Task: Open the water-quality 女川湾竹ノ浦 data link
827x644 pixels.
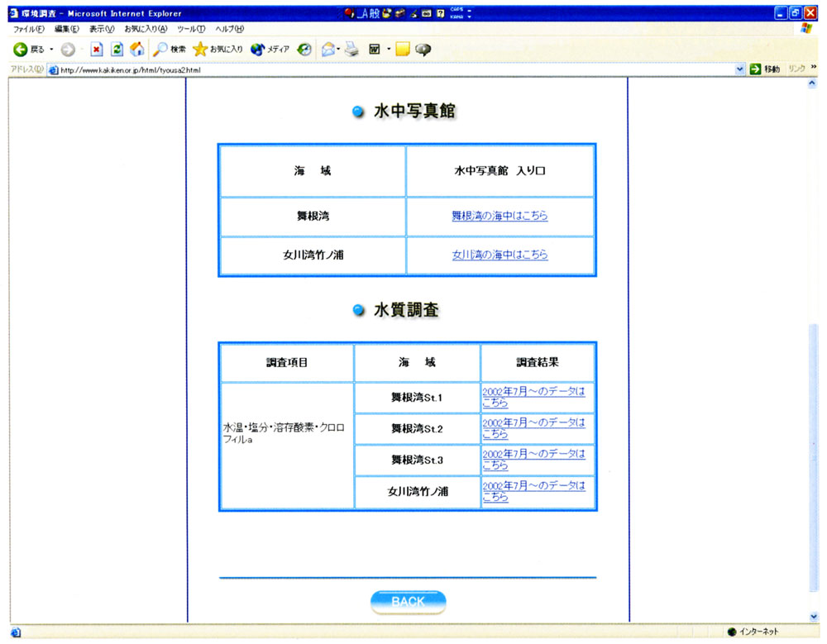Action: pyautogui.click(x=533, y=491)
